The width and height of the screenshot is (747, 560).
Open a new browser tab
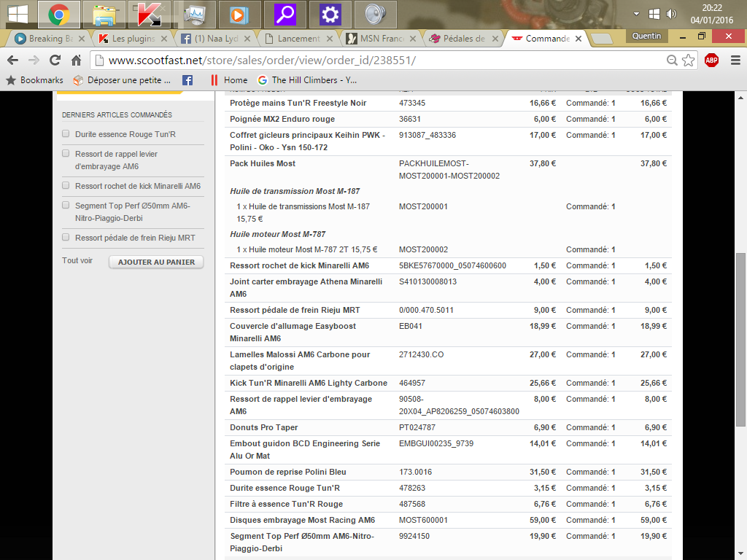pos(601,39)
